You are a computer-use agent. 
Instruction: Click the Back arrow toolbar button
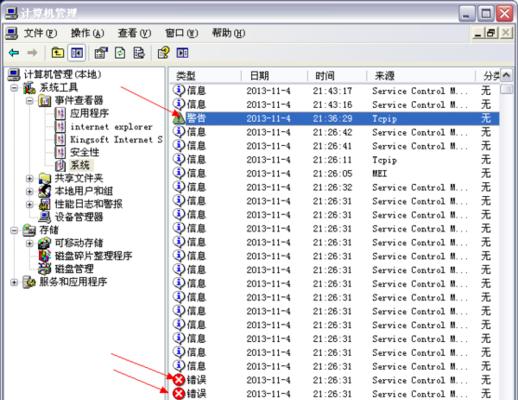click(14, 53)
